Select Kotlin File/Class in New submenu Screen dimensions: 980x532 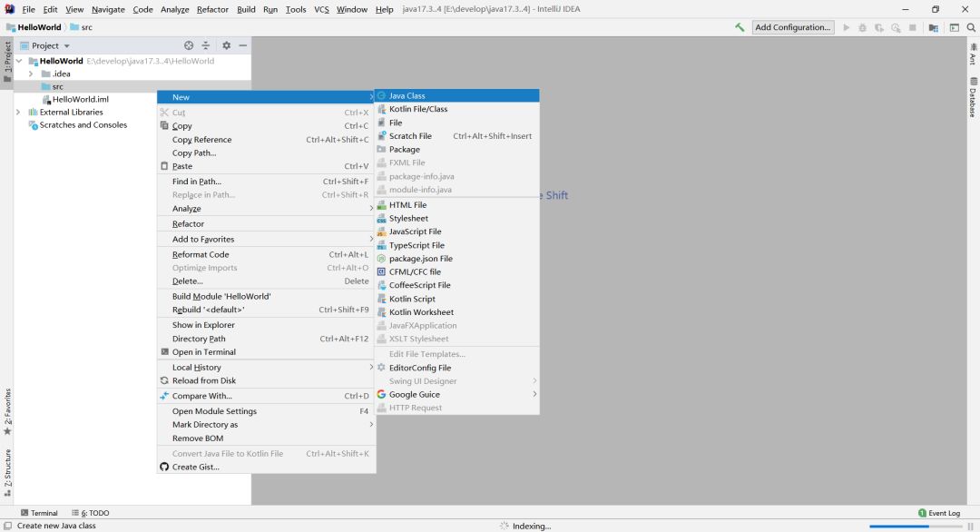456,109
